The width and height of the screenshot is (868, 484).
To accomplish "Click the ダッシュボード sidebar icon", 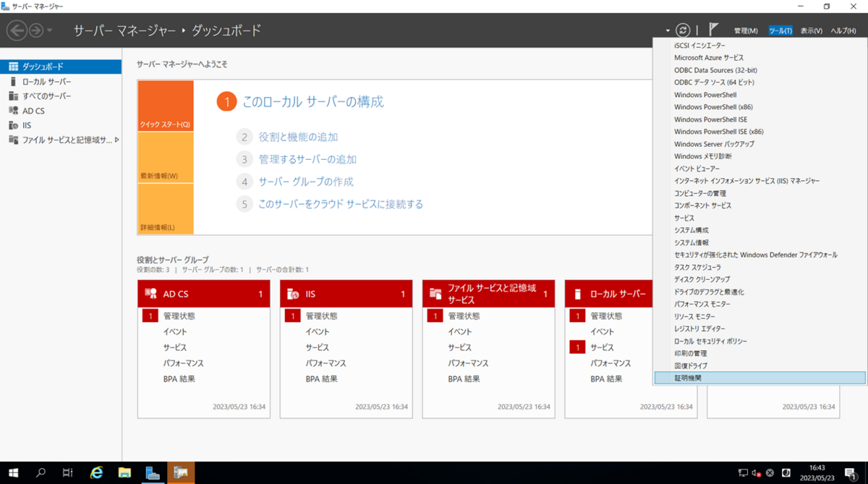I will pos(13,67).
